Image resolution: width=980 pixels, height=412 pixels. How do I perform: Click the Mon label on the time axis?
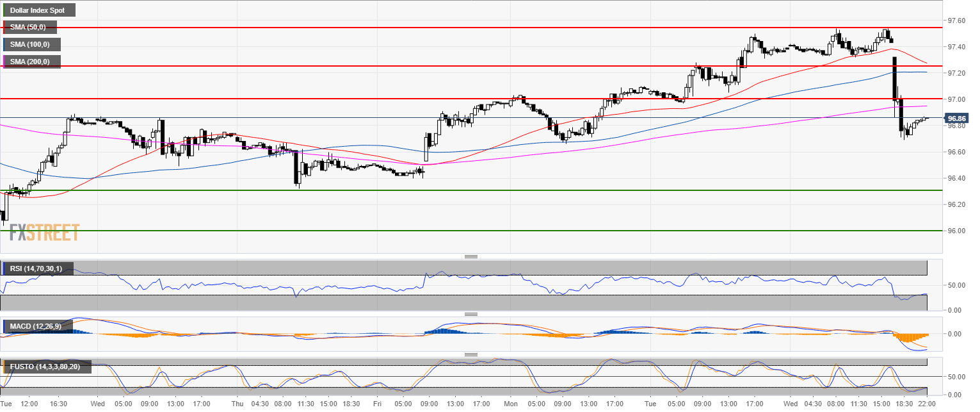pyautogui.click(x=511, y=404)
